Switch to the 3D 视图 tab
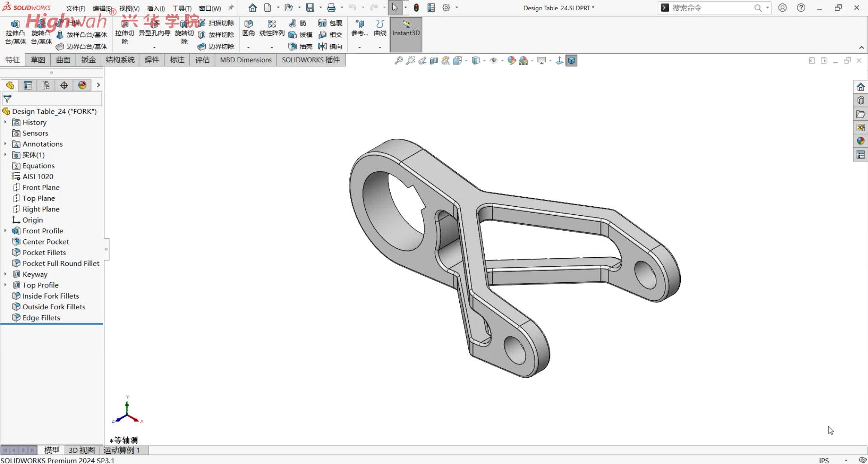Viewport: 868px width, 464px height. point(81,450)
